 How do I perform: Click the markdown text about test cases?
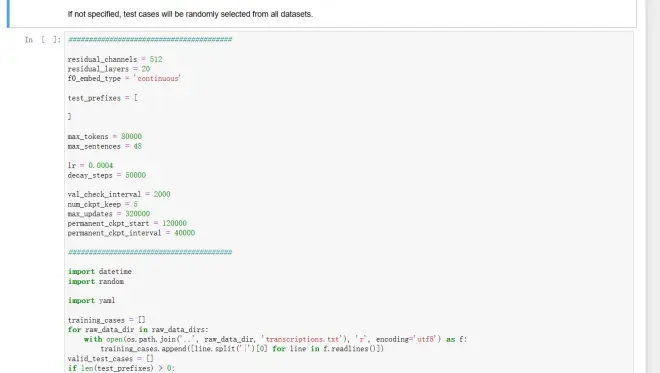pos(190,14)
